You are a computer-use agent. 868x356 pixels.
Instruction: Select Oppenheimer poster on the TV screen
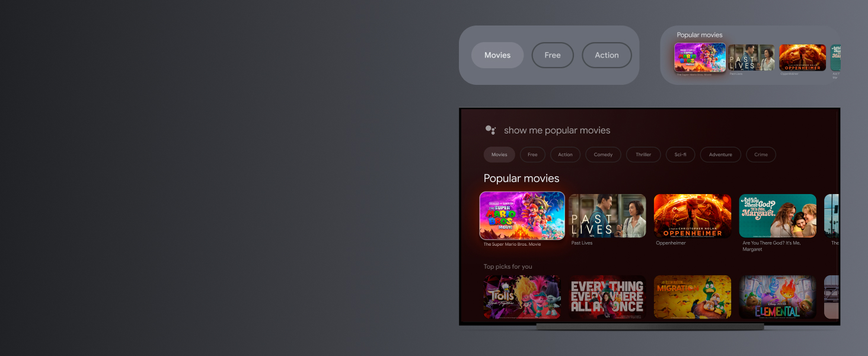click(x=693, y=216)
